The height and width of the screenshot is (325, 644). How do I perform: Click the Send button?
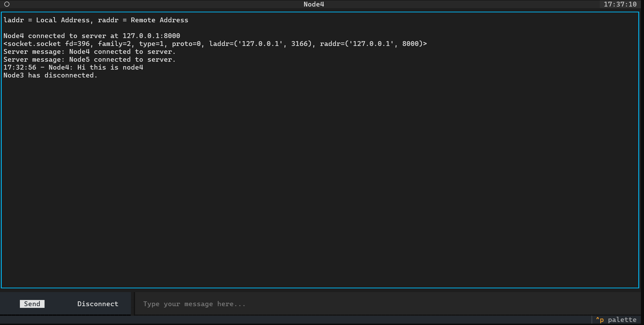[32, 304]
